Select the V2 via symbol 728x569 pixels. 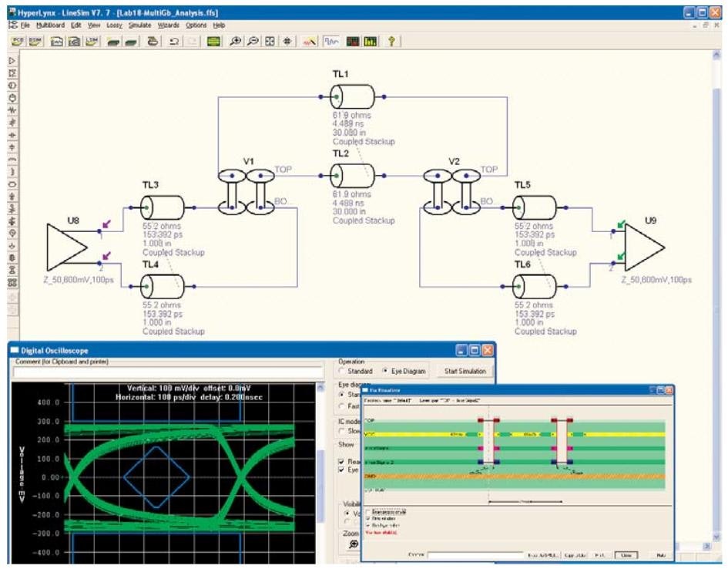[x=451, y=192]
